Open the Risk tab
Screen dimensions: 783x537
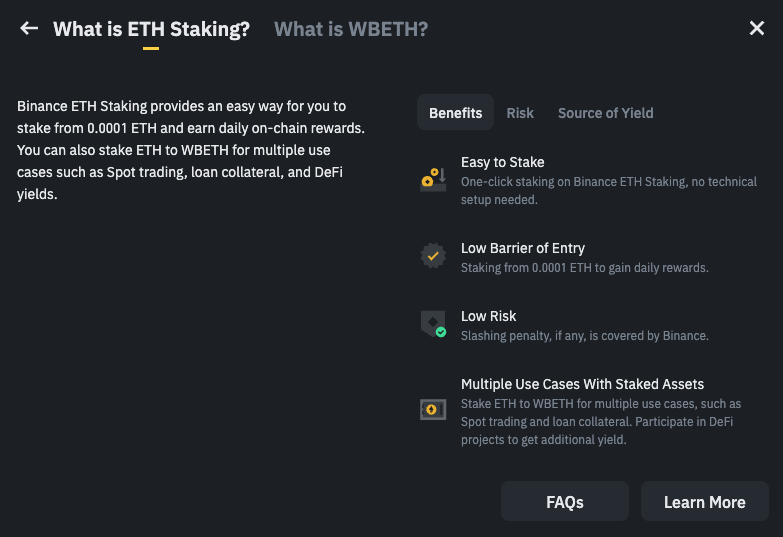pyautogui.click(x=520, y=113)
